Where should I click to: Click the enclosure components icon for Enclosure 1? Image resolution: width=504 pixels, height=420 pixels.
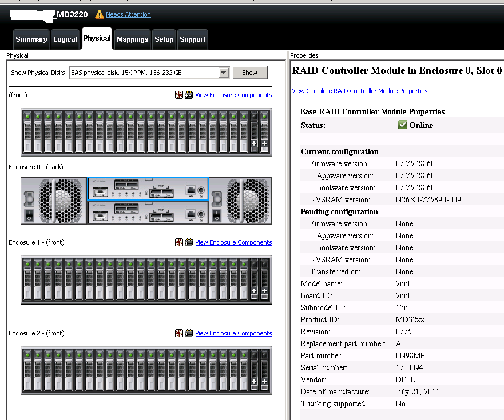click(189, 242)
